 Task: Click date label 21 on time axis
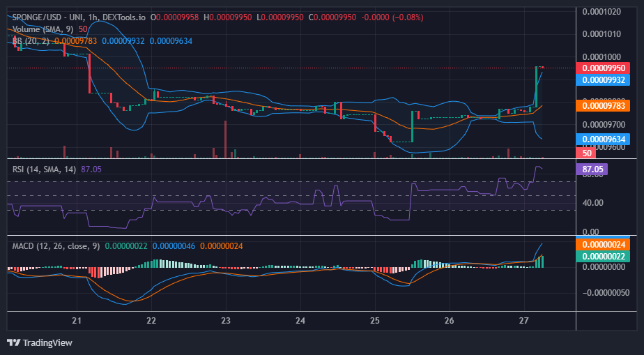coord(77,321)
